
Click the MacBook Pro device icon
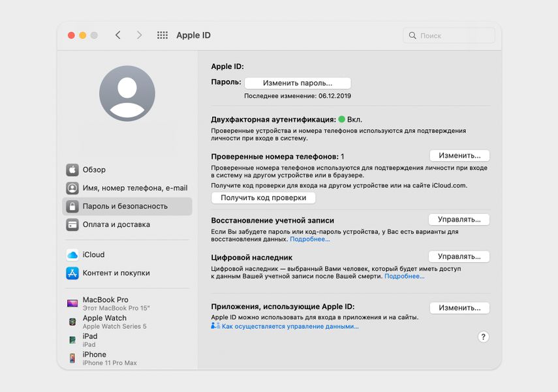tap(72, 303)
